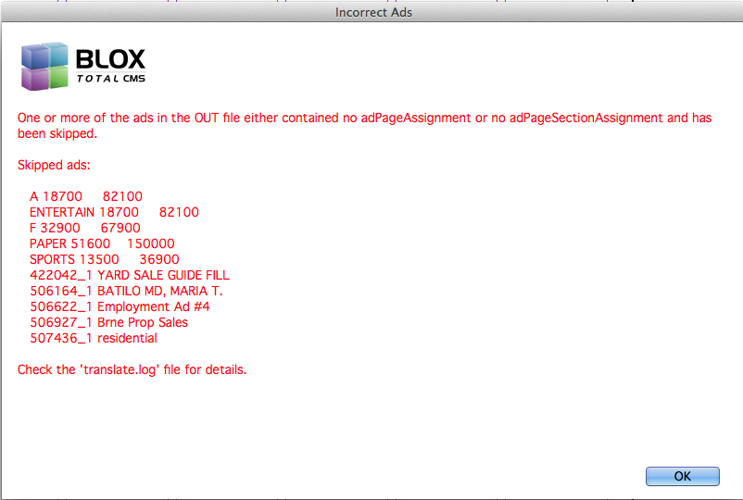This screenshot has height=500, width=743.
Task: Select the SPORTS 13500 36900 entry
Action: pyautogui.click(x=104, y=259)
